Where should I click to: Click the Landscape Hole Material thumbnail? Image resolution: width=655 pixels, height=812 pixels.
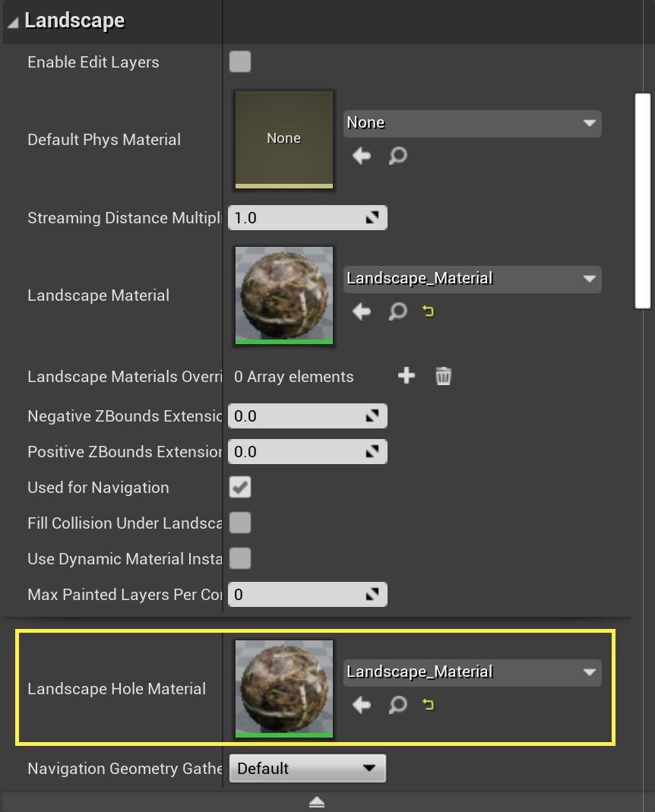(x=283, y=687)
